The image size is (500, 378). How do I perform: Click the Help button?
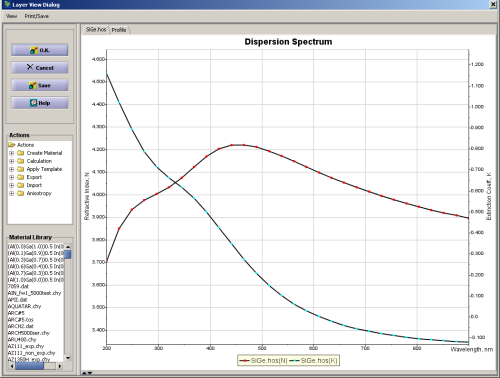40,103
